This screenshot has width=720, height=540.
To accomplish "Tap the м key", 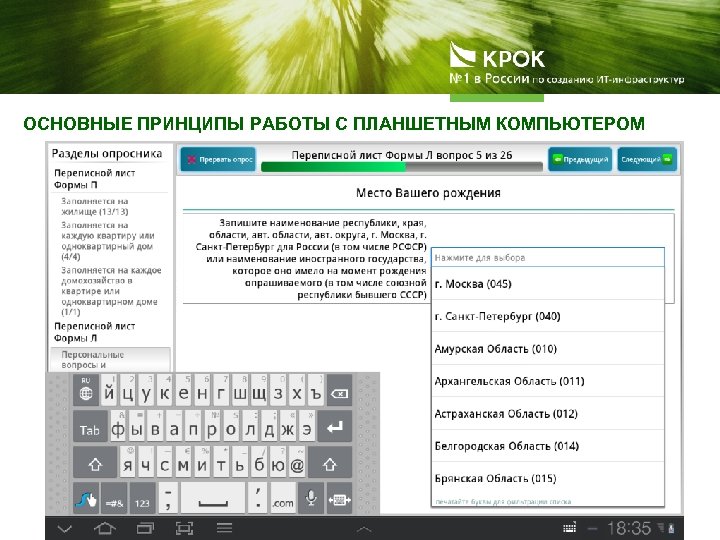I will tap(184, 462).
